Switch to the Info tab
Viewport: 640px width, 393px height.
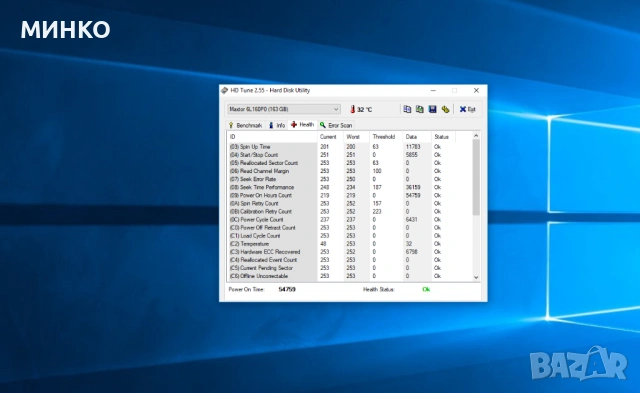click(277, 125)
